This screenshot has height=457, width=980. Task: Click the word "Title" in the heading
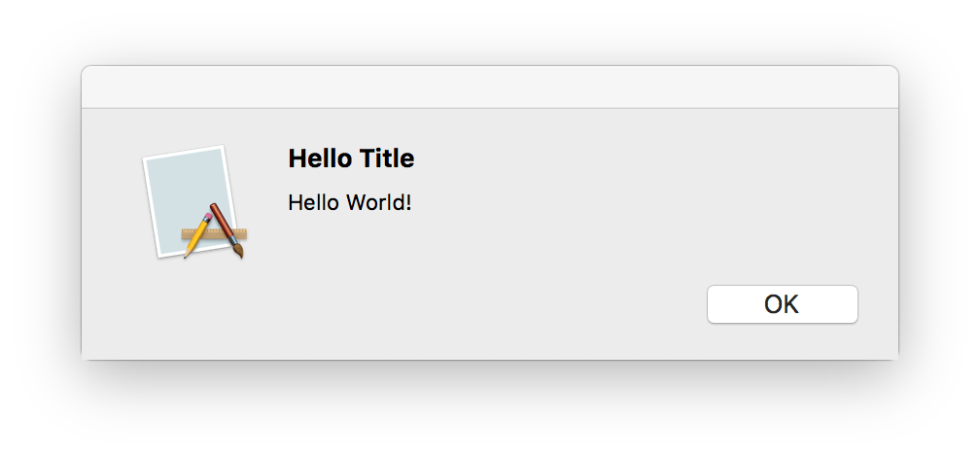pyautogui.click(x=387, y=158)
